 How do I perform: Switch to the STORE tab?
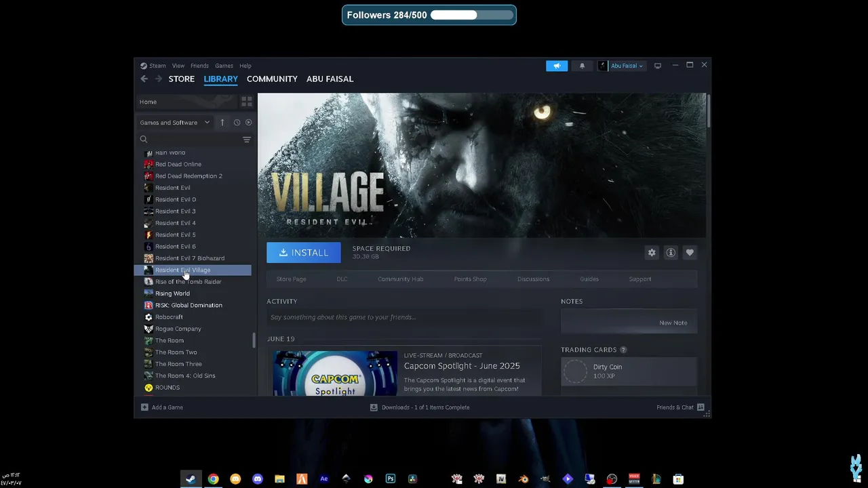coord(182,79)
